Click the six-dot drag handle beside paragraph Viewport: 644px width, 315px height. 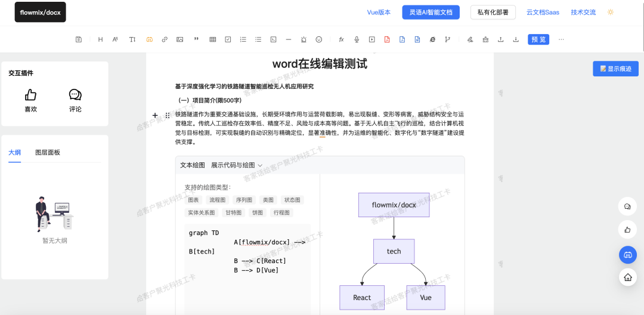coord(168,115)
